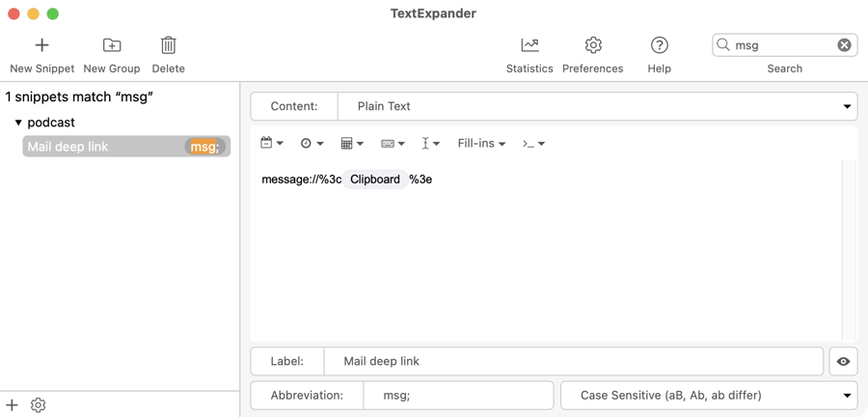Click the Delete trash icon
This screenshot has width=868, height=417.
[x=168, y=45]
